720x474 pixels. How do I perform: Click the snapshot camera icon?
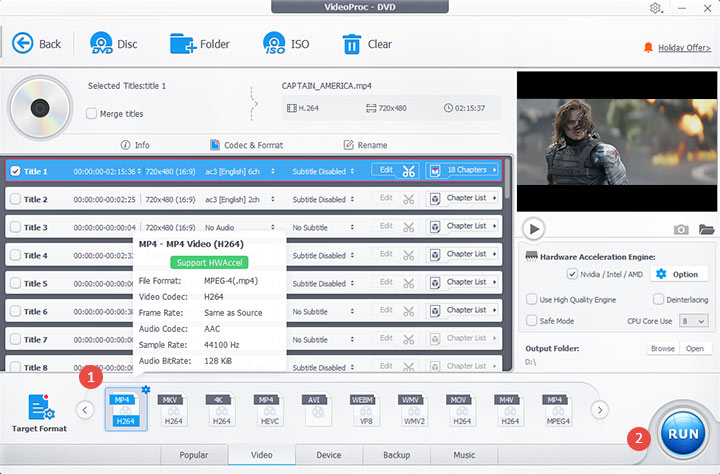pyautogui.click(x=681, y=229)
